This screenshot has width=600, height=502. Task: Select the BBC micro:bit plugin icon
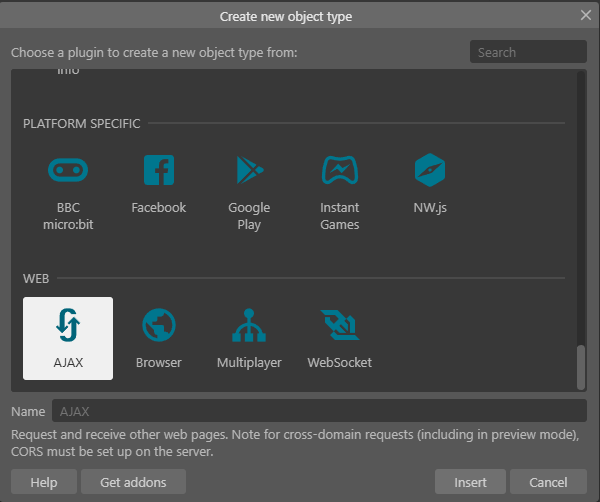pos(68,171)
